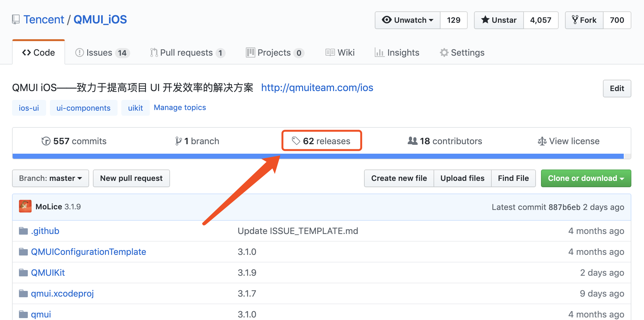Open the Insights tab

tap(403, 52)
